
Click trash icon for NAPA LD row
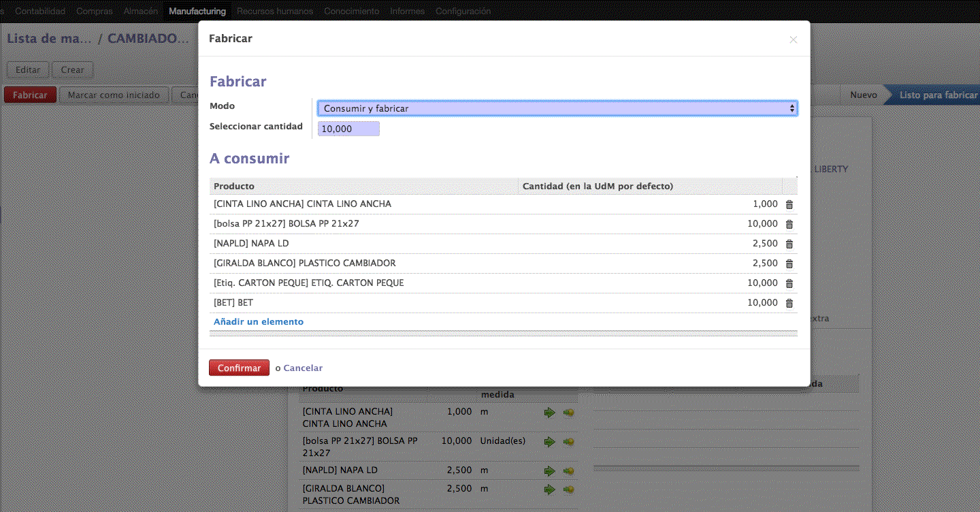coord(789,244)
